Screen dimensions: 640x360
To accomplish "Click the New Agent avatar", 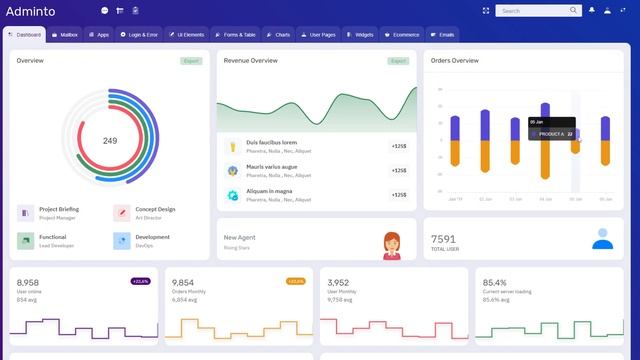I will (392, 246).
